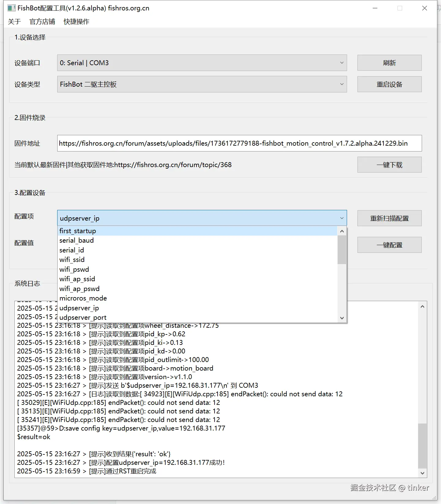Maximize the FishBot配置工具 window

(400, 8)
